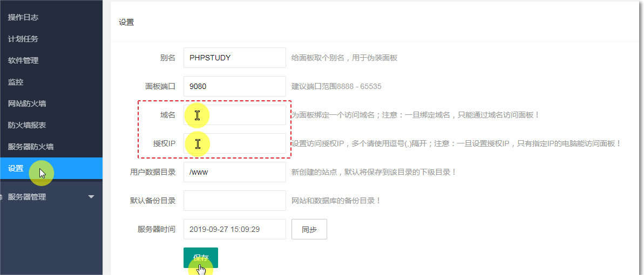Click the 用户数据目录 label
The width and height of the screenshot is (644, 275).
click(153, 172)
